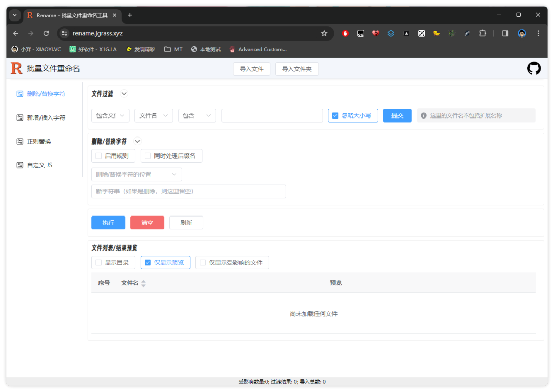Click the 序号 column header

(x=104, y=283)
